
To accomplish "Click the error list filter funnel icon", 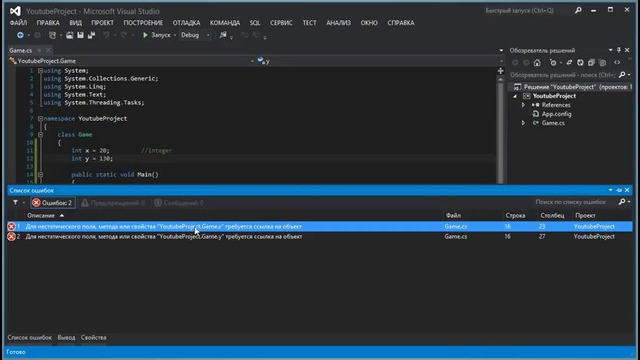I will point(16,202).
